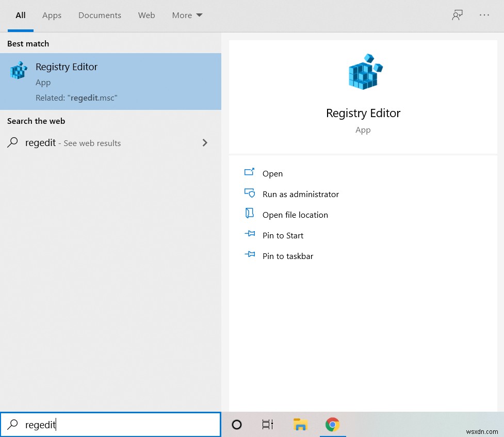Expand web results with the right chevron

click(x=205, y=143)
